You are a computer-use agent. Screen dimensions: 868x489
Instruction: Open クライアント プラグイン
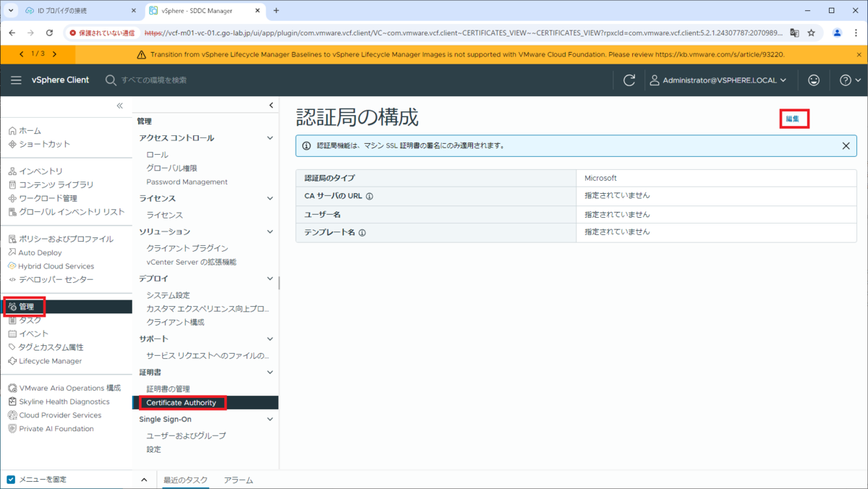(x=187, y=248)
